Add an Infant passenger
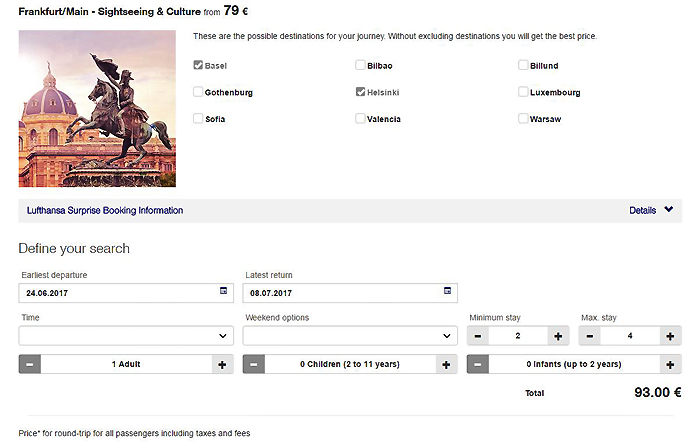This screenshot has height=446, width=700. [670, 365]
